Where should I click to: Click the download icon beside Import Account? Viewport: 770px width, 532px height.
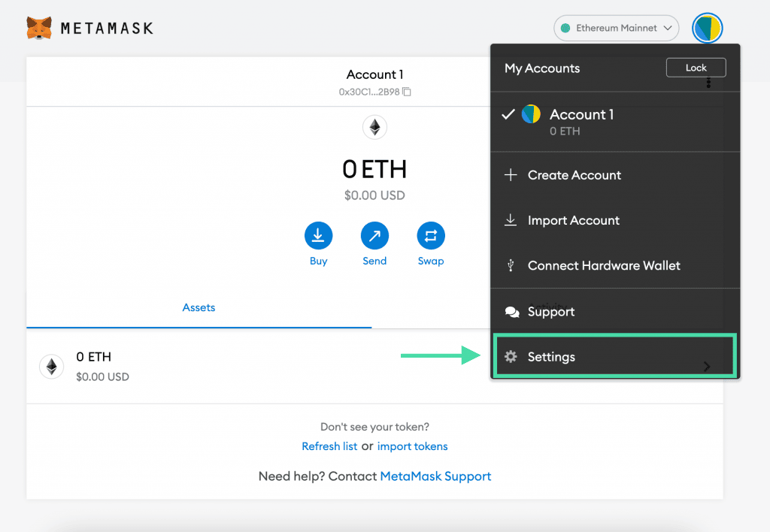tap(511, 220)
